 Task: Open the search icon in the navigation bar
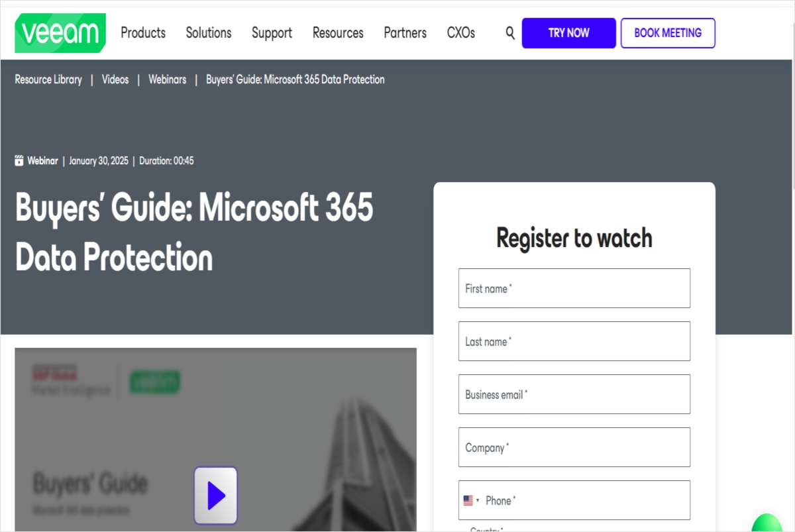point(509,32)
